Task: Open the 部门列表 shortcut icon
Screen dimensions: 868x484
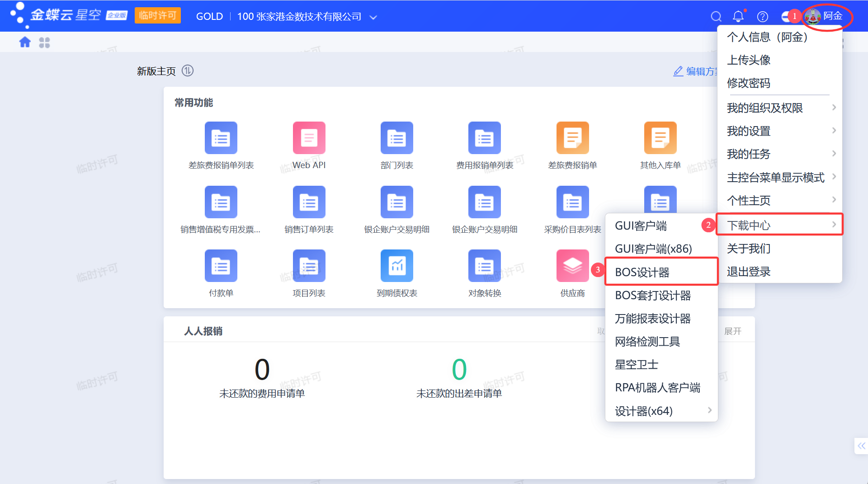Action: click(x=397, y=138)
